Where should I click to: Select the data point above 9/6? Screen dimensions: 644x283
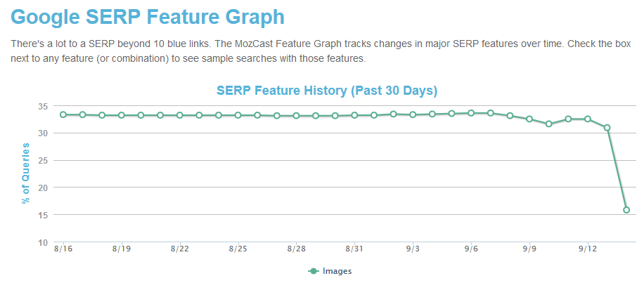(471, 113)
